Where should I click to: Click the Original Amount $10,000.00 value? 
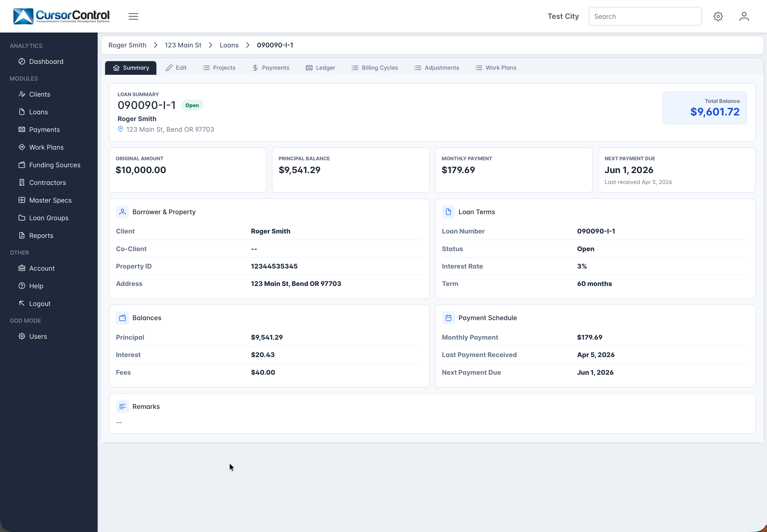[141, 170]
